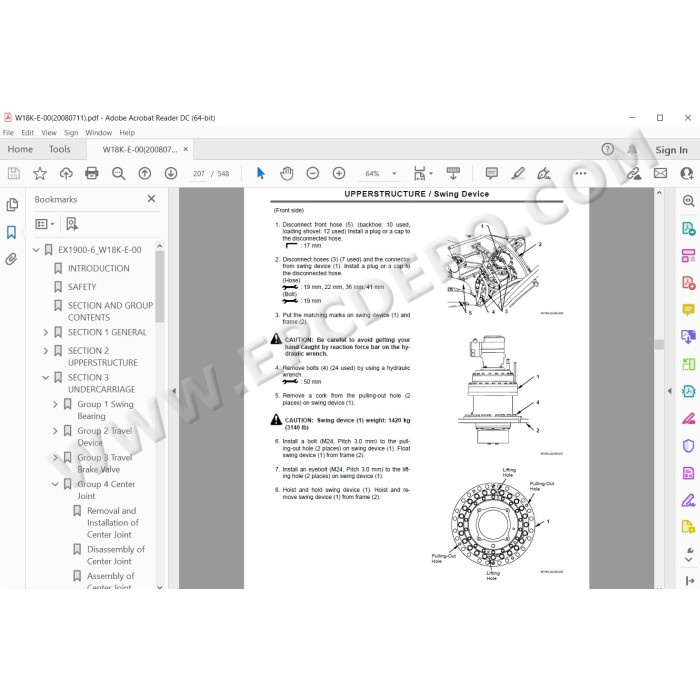The image size is (700, 700).
Task: Go to previous page arrow
Action: coord(145,173)
